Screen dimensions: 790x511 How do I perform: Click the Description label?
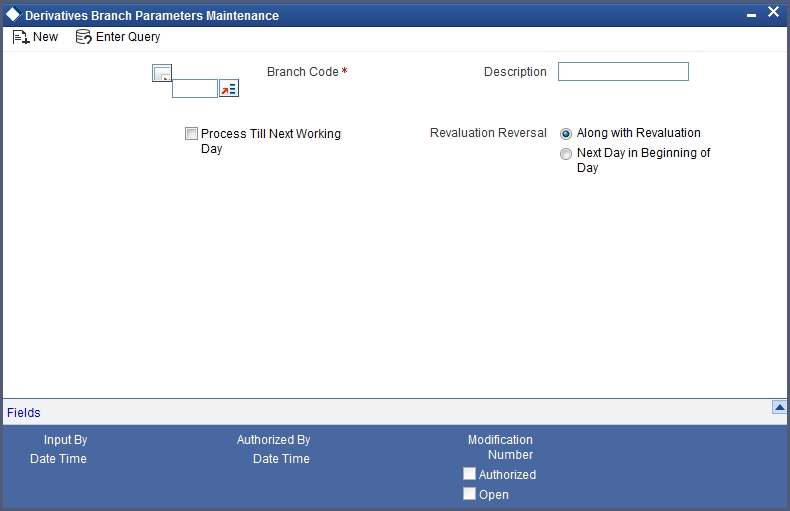pyautogui.click(x=515, y=72)
